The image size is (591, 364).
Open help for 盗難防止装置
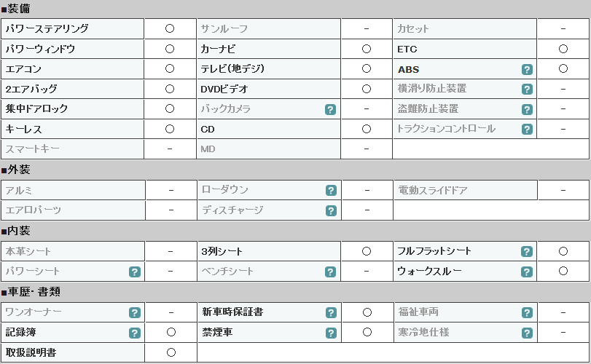pos(527,109)
